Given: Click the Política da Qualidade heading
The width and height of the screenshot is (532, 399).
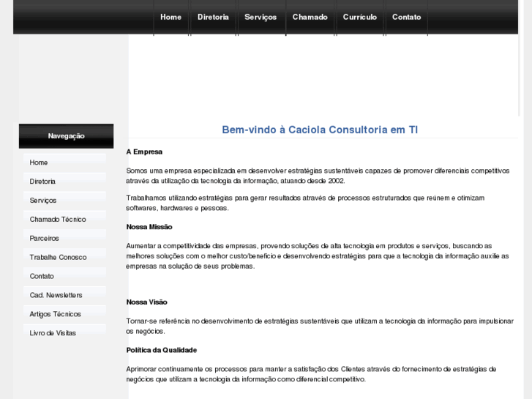Looking at the screenshot, I should (162, 350).
